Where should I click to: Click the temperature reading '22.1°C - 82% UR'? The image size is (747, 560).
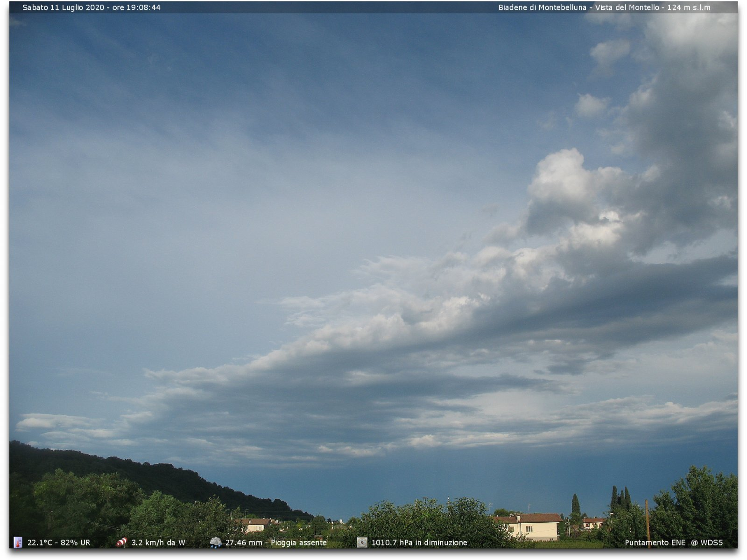click(x=59, y=543)
